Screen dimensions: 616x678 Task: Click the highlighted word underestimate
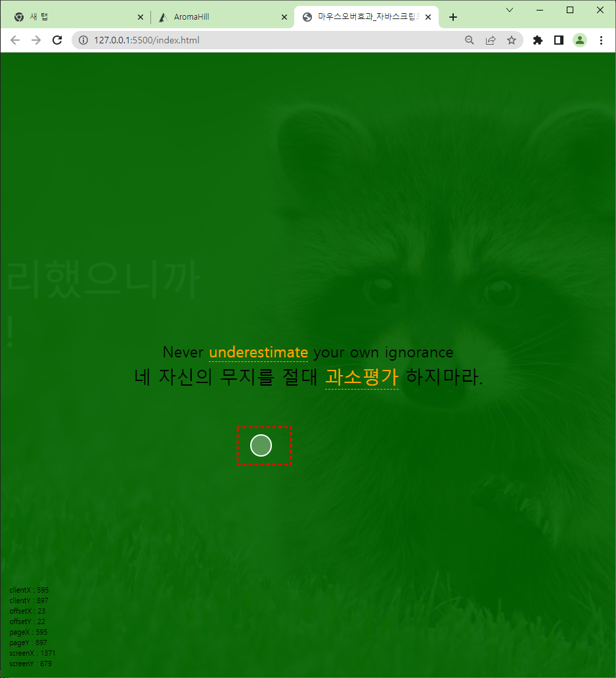pos(259,352)
